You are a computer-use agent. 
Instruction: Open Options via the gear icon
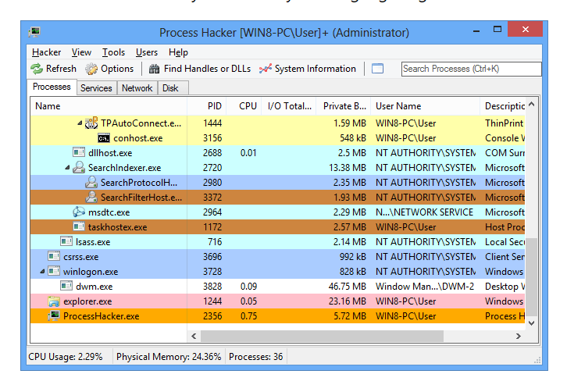click(x=91, y=69)
